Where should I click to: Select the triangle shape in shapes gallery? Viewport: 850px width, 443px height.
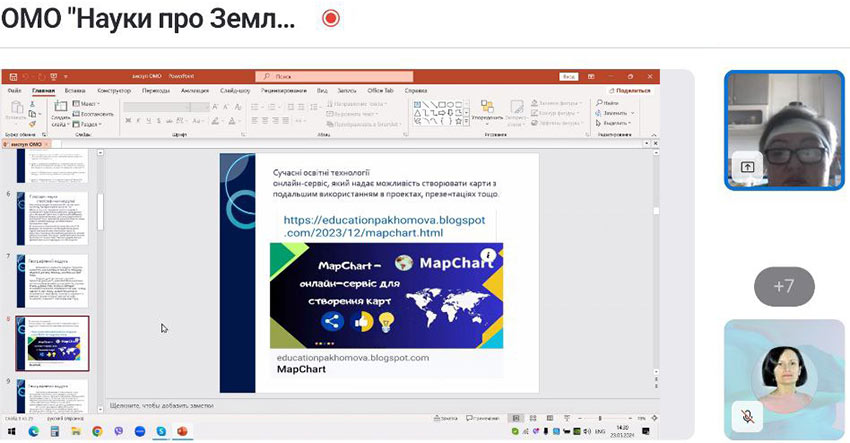pos(418,113)
